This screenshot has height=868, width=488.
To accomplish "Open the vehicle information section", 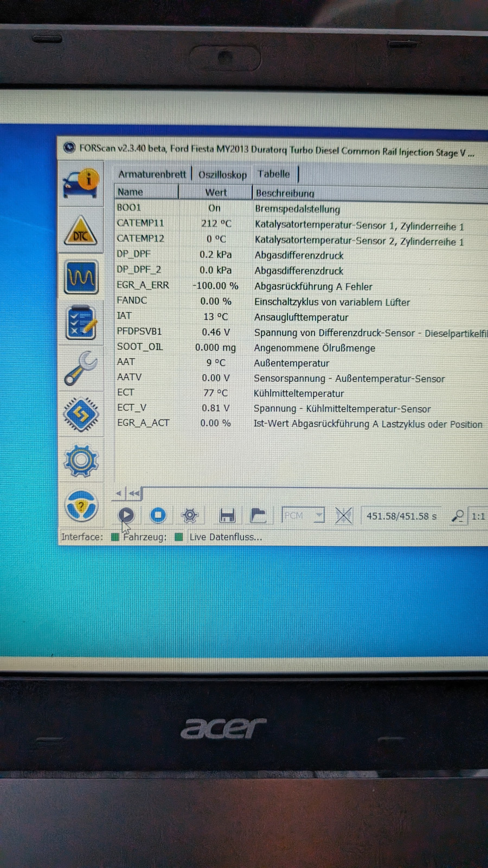I will coord(81,183).
